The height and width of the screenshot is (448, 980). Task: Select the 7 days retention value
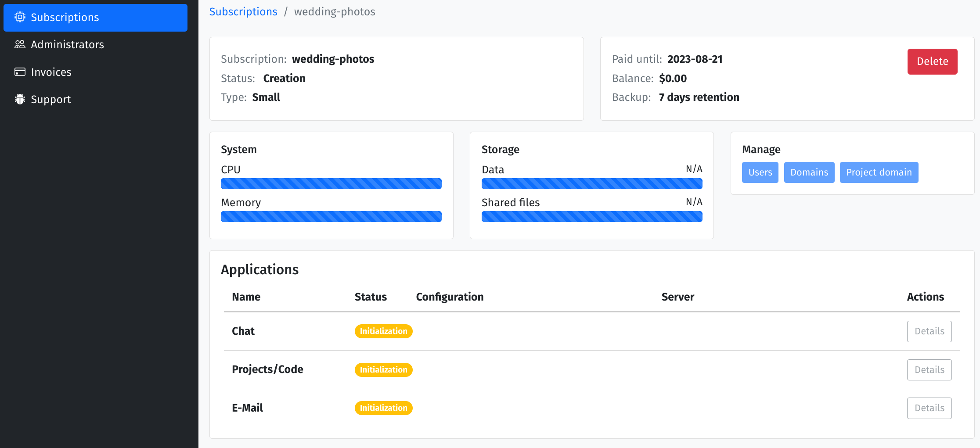(699, 97)
